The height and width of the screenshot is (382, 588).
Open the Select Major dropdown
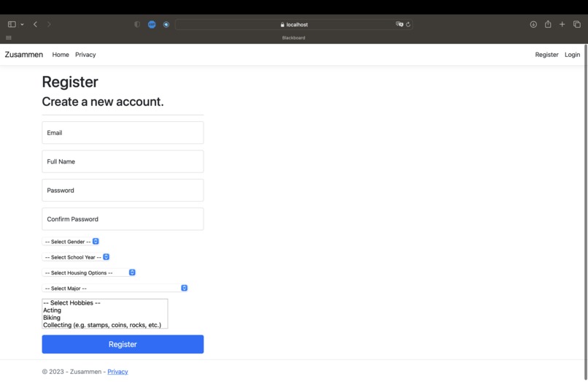tap(115, 288)
